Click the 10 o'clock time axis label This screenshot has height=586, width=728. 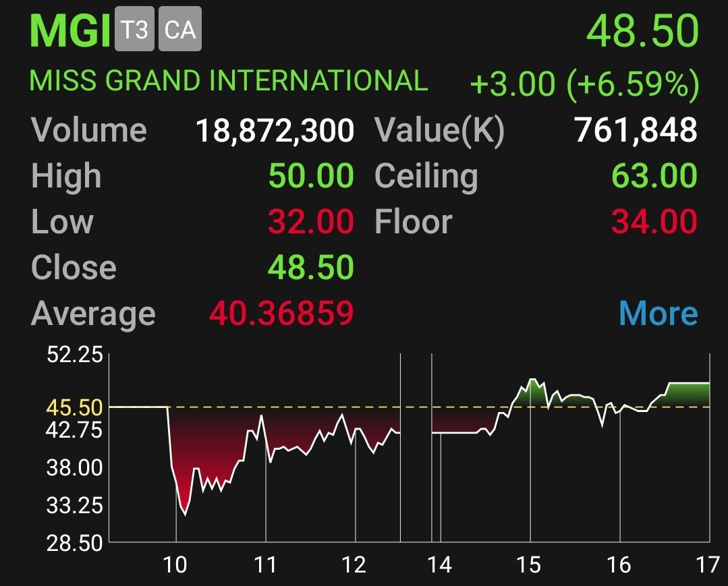click(x=175, y=564)
